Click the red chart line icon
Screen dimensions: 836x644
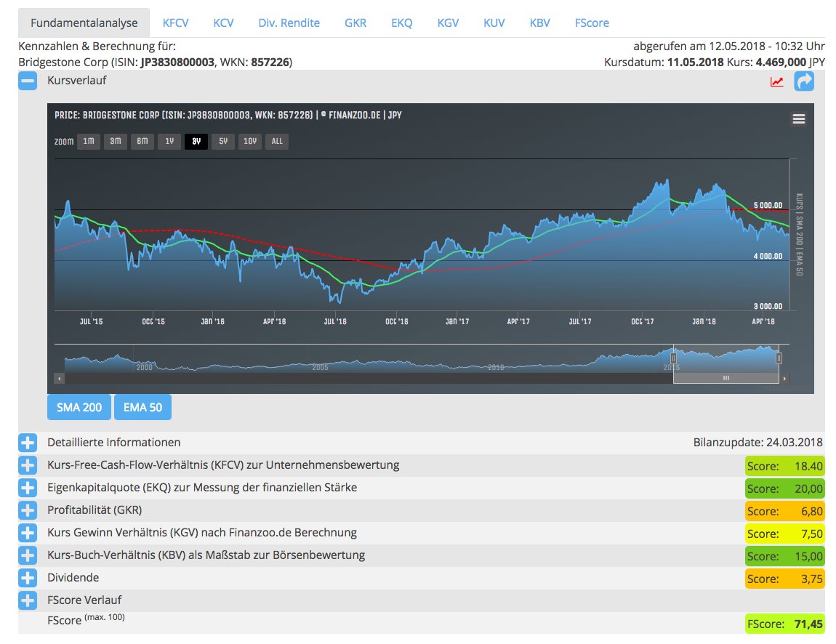click(x=777, y=81)
